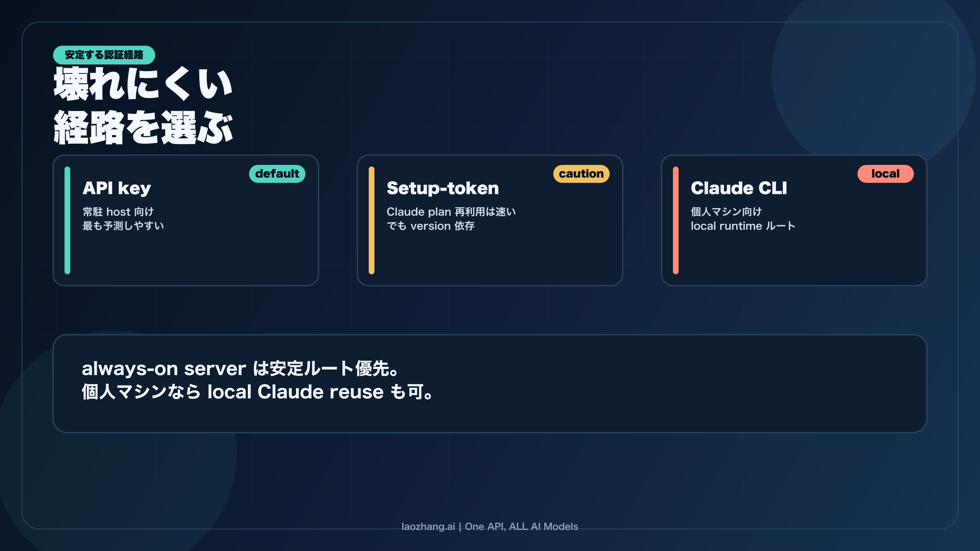Open the laozhang.ai footer link
980x551 pixels.
pos(490,527)
